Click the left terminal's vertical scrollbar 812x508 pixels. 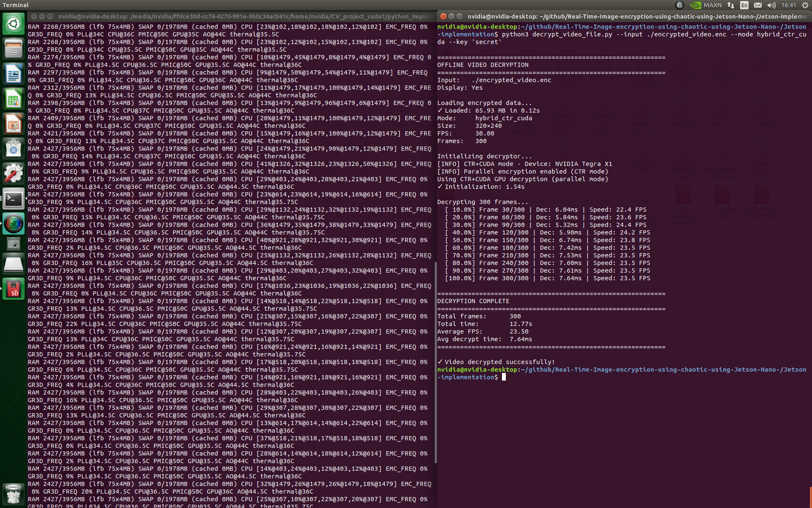436,362
